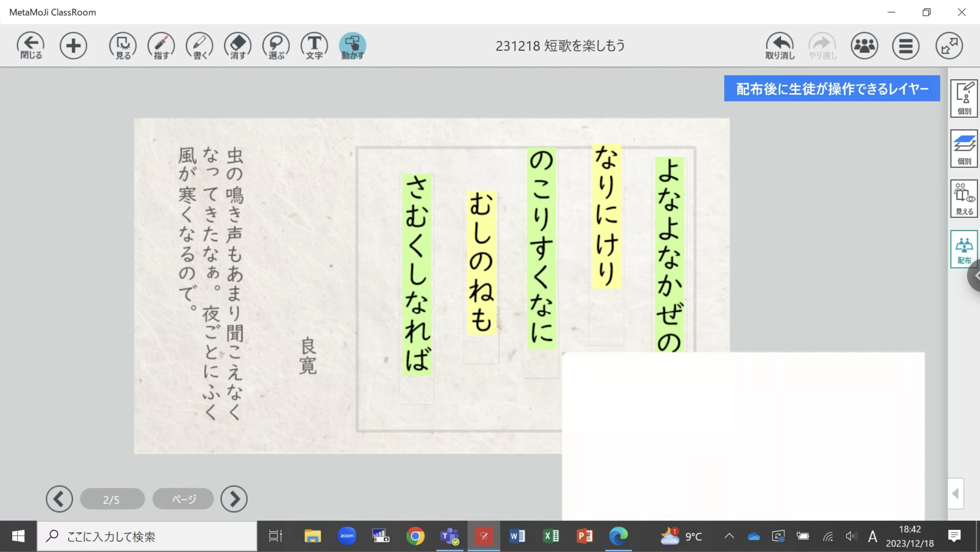This screenshot has height=552, width=980.
Task: Select the 文字 text tool
Action: coord(314,46)
